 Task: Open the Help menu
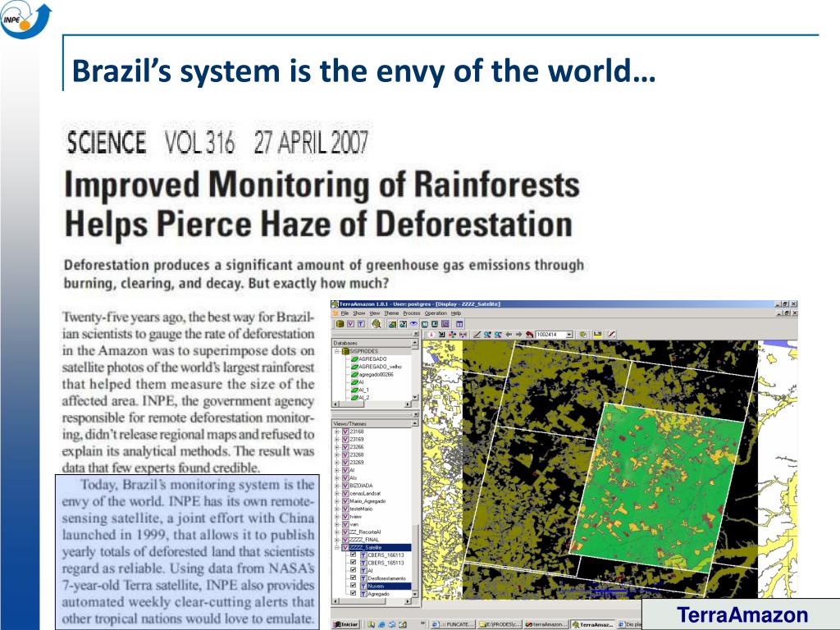pyautogui.click(x=456, y=313)
